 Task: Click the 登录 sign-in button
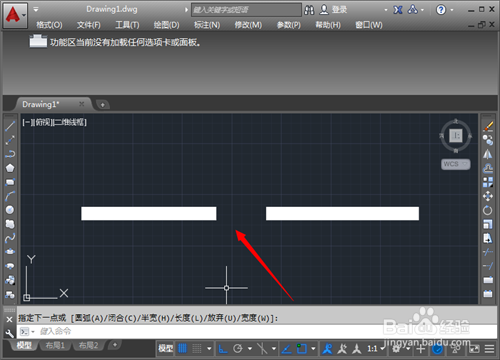coord(333,10)
